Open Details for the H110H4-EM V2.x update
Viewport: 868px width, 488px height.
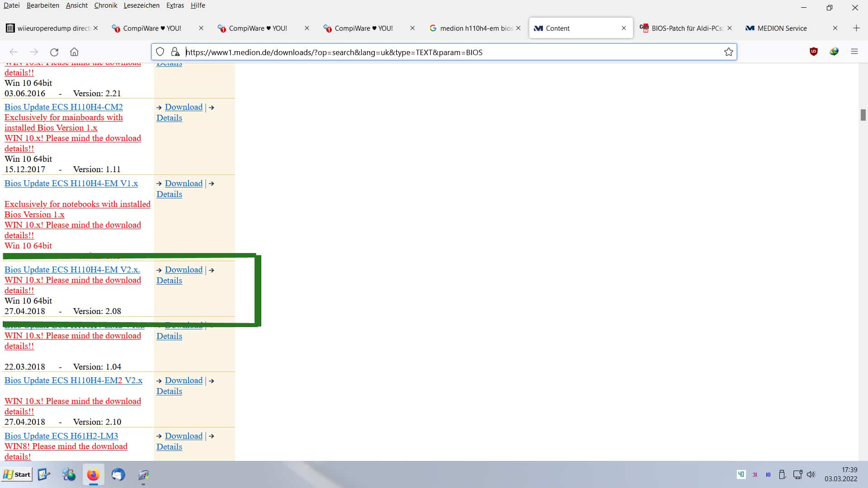[169, 281]
